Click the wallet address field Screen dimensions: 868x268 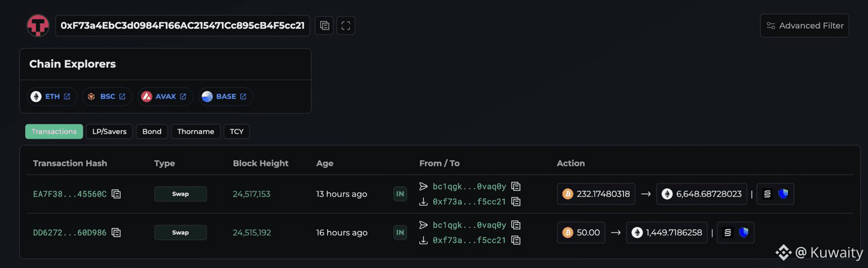click(x=182, y=26)
